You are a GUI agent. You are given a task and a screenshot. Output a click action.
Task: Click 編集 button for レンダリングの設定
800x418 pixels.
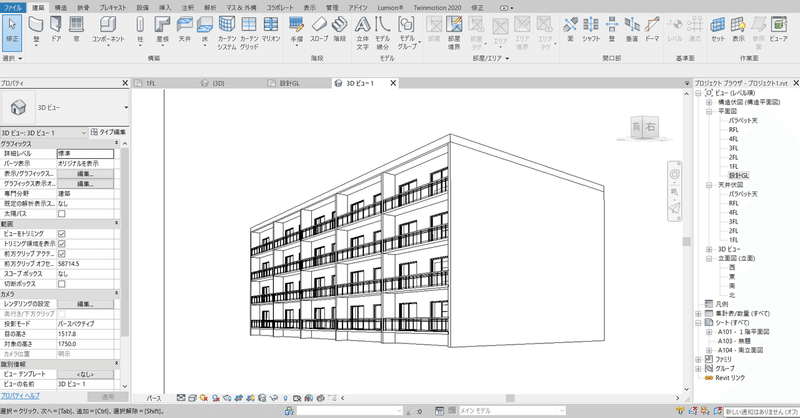(85, 304)
